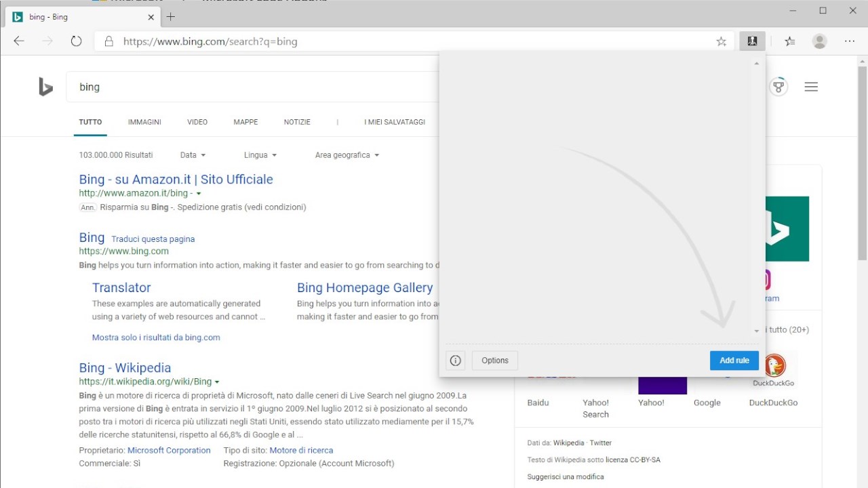The width and height of the screenshot is (868, 488).
Task: Switch to the NOTIZIE tab
Action: [297, 122]
